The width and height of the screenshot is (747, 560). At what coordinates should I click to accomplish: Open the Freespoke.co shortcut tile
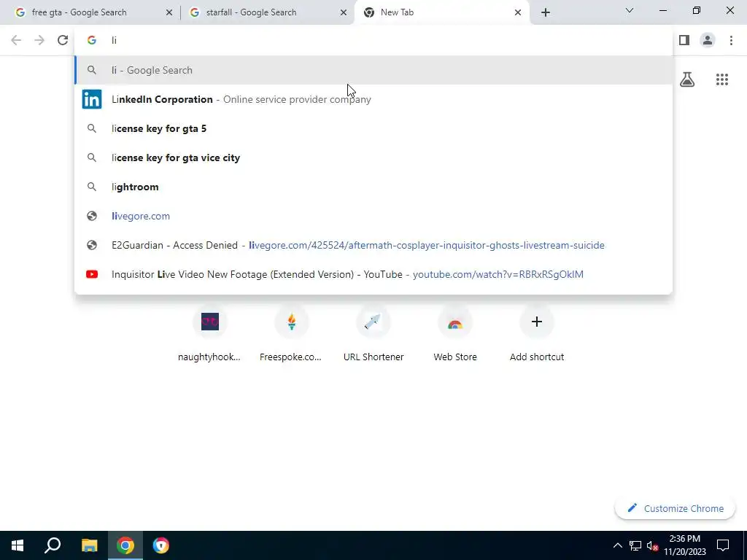pos(291,332)
